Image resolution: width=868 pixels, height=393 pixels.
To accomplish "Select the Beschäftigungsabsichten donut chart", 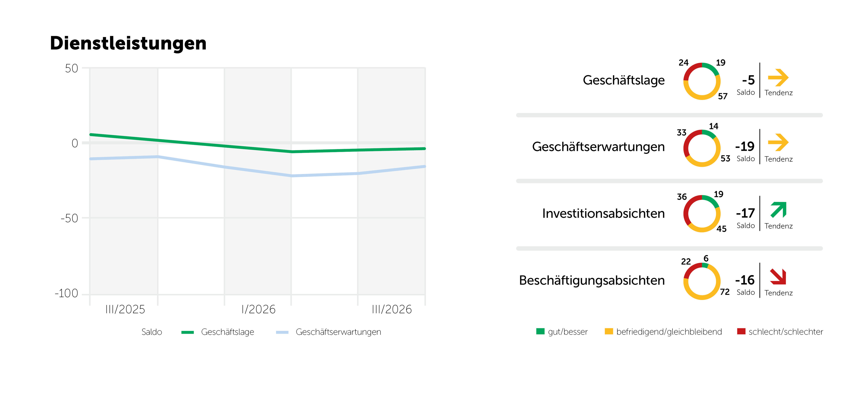I will point(702,281).
